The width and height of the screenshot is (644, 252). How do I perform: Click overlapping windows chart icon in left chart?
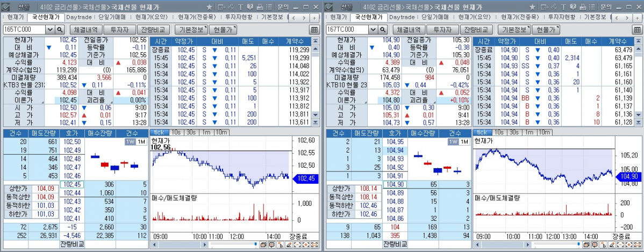[263, 244]
